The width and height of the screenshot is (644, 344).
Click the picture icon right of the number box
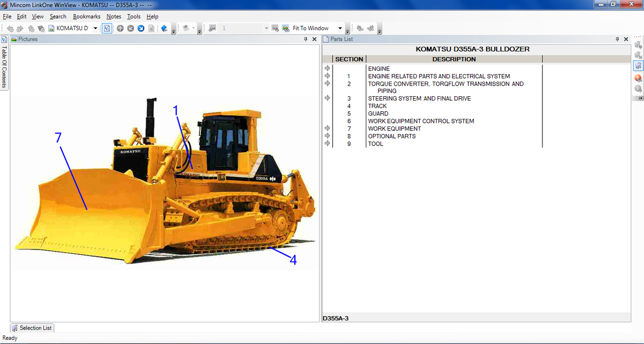click(275, 28)
